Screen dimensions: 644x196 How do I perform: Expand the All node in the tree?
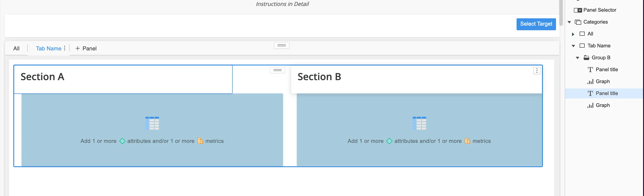573,34
